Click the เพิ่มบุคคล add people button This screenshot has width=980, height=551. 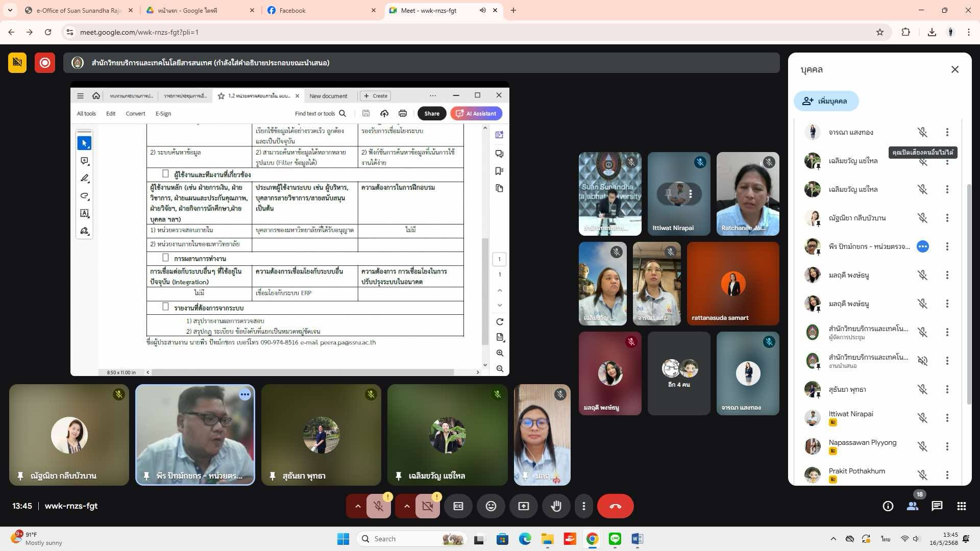click(826, 101)
